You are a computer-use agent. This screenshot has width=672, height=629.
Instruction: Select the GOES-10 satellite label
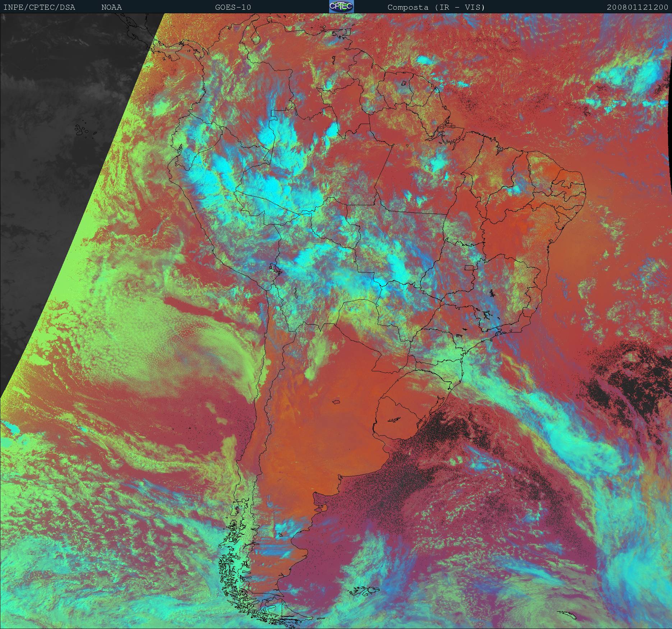(x=233, y=7)
